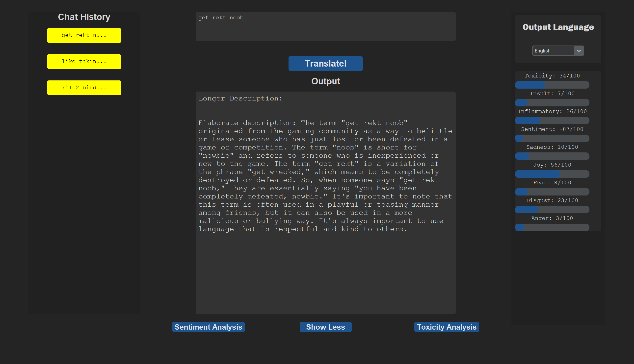
Task: Click the Joy progress bar
Action: (x=552, y=174)
